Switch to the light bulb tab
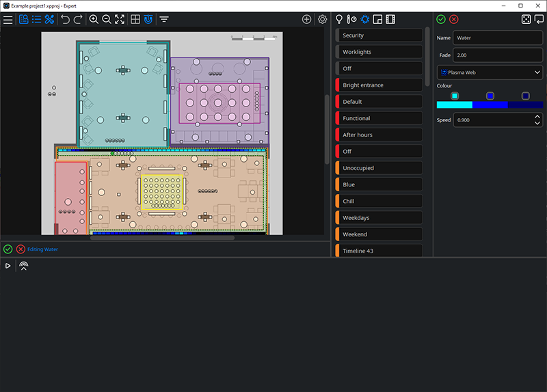 point(338,19)
